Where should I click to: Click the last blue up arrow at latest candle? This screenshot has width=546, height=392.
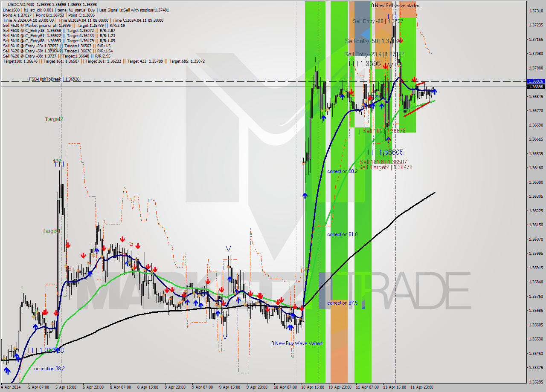pos(434,91)
